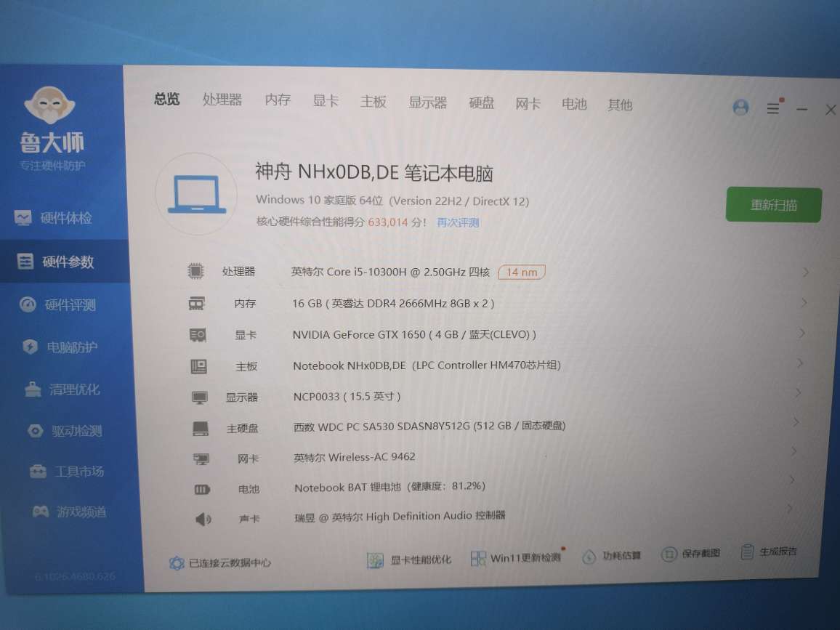
Task: Open 清理优化 in the sidebar
Action: [62, 389]
